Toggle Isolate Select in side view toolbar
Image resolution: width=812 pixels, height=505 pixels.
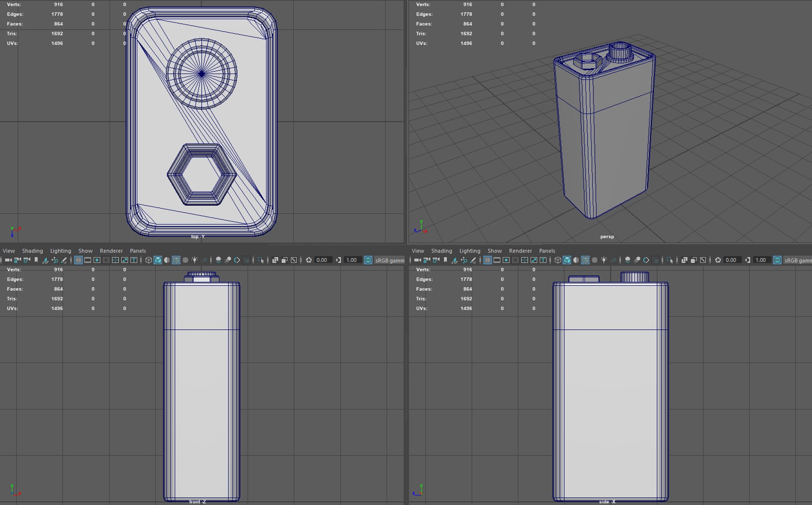click(670, 260)
